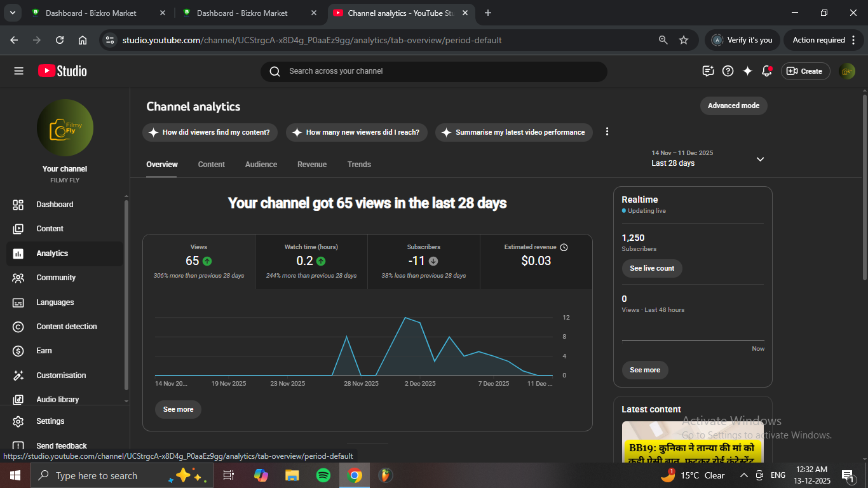The width and height of the screenshot is (868, 488).
Task: Open the hamburger navigation menu
Action: [x=18, y=71]
